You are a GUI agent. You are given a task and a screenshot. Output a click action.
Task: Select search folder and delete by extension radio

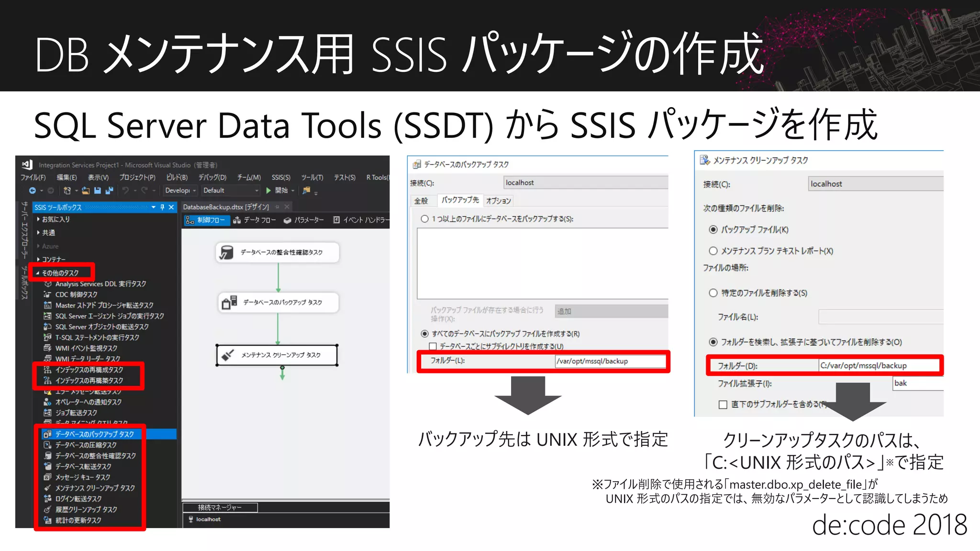point(713,342)
